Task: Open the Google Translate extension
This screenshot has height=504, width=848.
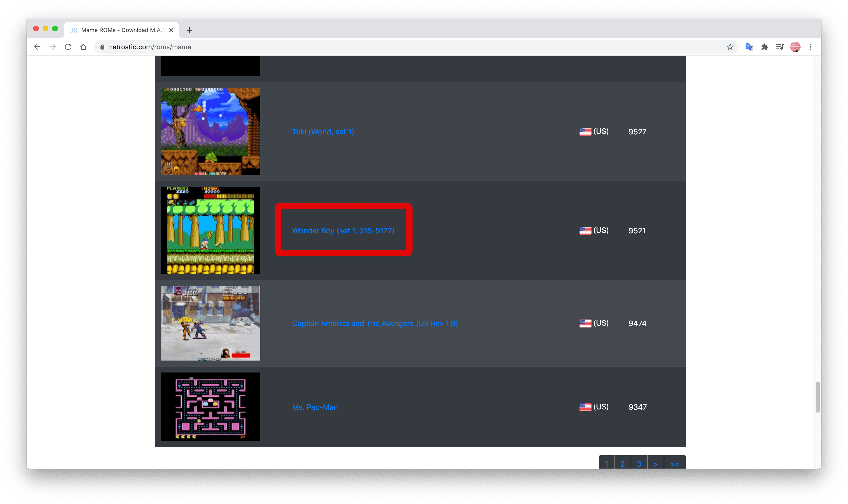Action: 749,47
